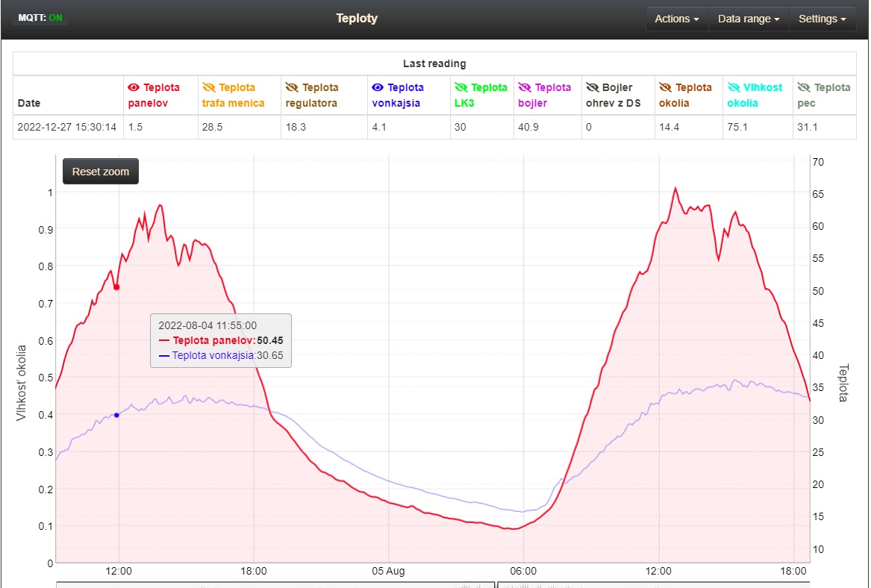Click crossed-eye icon beside Bojler ohrev z DS
The image size is (871, 588).
(592, 87)
